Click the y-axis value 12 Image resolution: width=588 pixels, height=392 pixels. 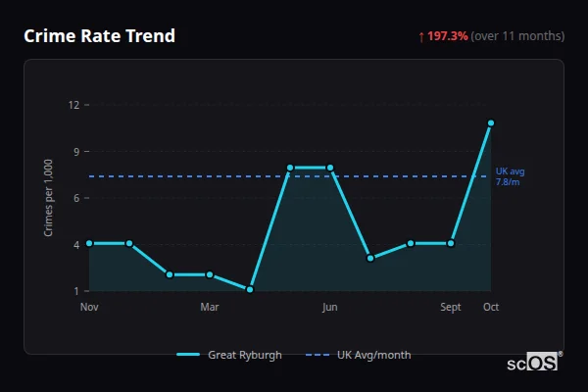point(73,105)
